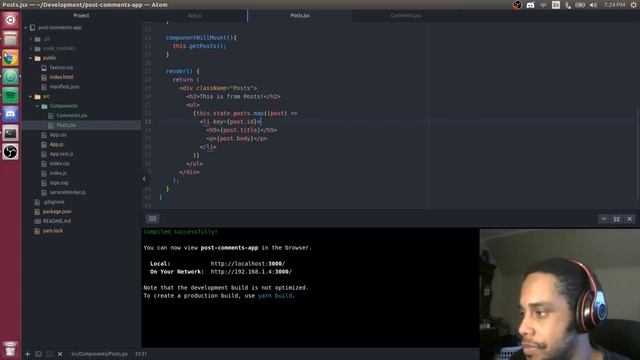Expand the node_modules folder

31,48
